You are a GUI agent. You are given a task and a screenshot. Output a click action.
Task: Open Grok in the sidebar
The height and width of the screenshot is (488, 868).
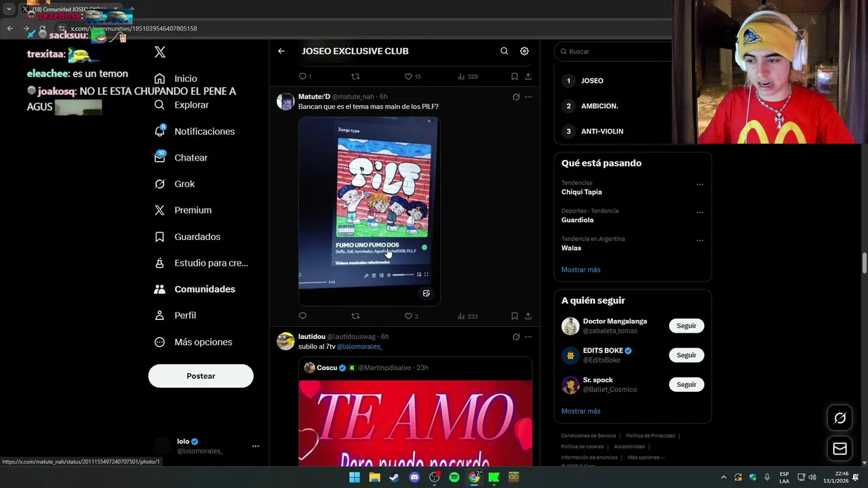174,184
